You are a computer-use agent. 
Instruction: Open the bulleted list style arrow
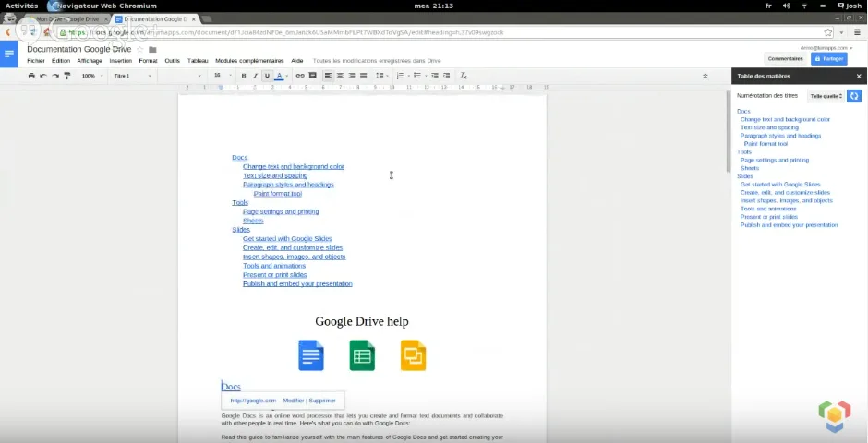point(426,76)
